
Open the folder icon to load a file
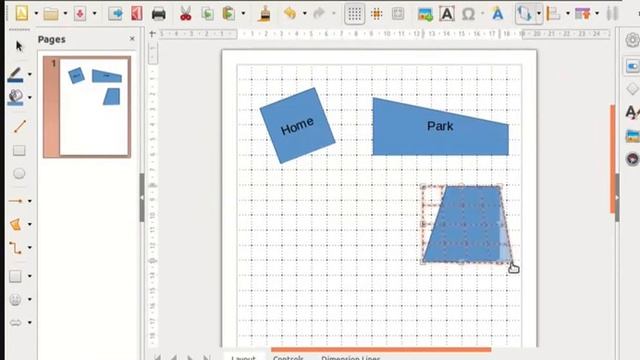point(51,14)
